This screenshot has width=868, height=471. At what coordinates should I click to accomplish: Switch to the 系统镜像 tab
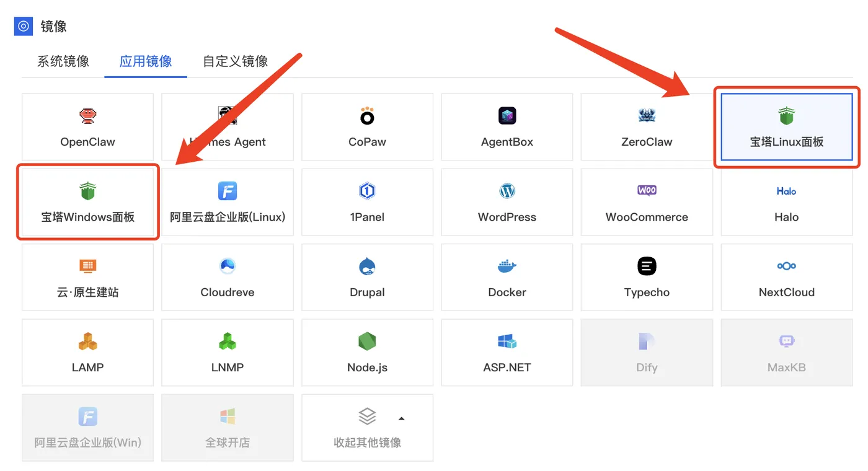(63, 61)
